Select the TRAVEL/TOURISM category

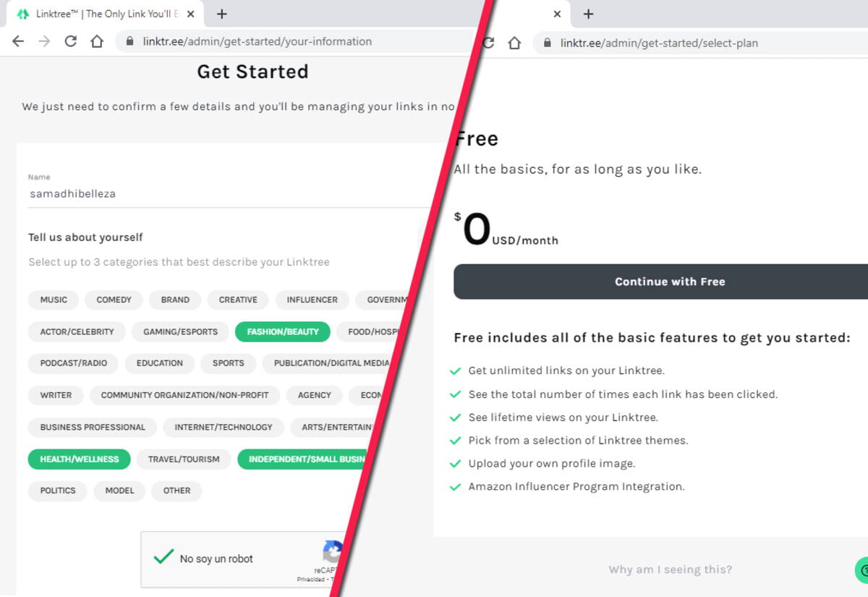pyautogui.click(x=184, y=459)
